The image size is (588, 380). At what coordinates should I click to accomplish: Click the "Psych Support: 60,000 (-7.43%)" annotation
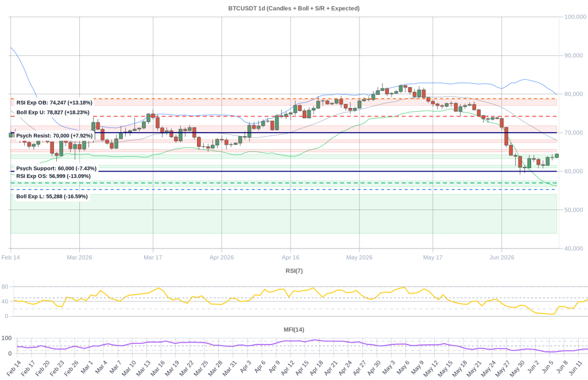click(x=56, y=169)
